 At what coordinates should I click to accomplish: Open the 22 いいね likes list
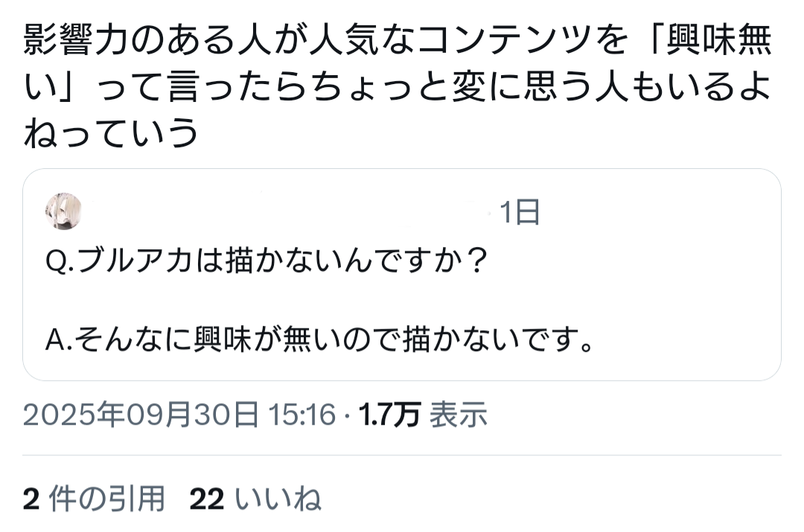(255, 499)
